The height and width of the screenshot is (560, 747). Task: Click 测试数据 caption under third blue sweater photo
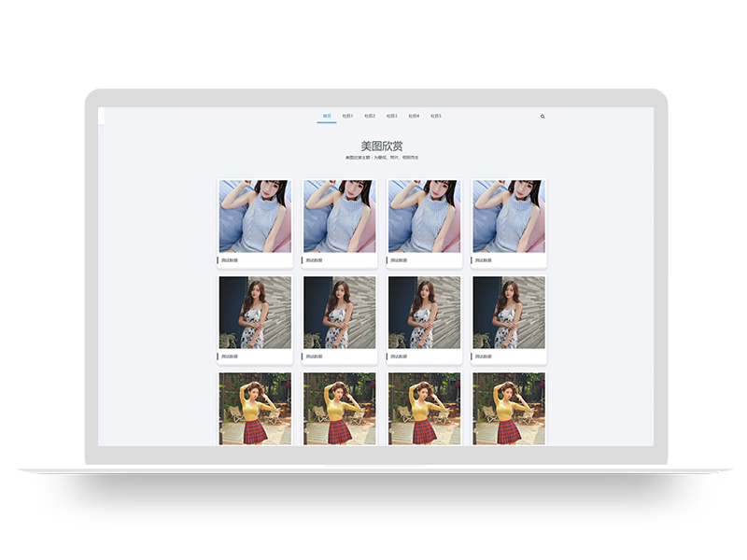tap(399, 260)
